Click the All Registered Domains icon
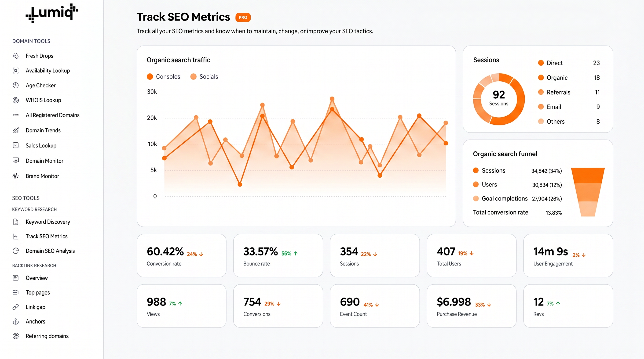644x359 pixels. [x=16, y=115]
